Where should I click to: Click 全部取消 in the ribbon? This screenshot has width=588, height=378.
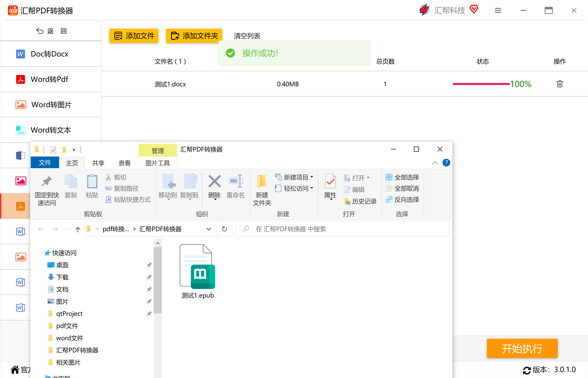pos(402,188)
